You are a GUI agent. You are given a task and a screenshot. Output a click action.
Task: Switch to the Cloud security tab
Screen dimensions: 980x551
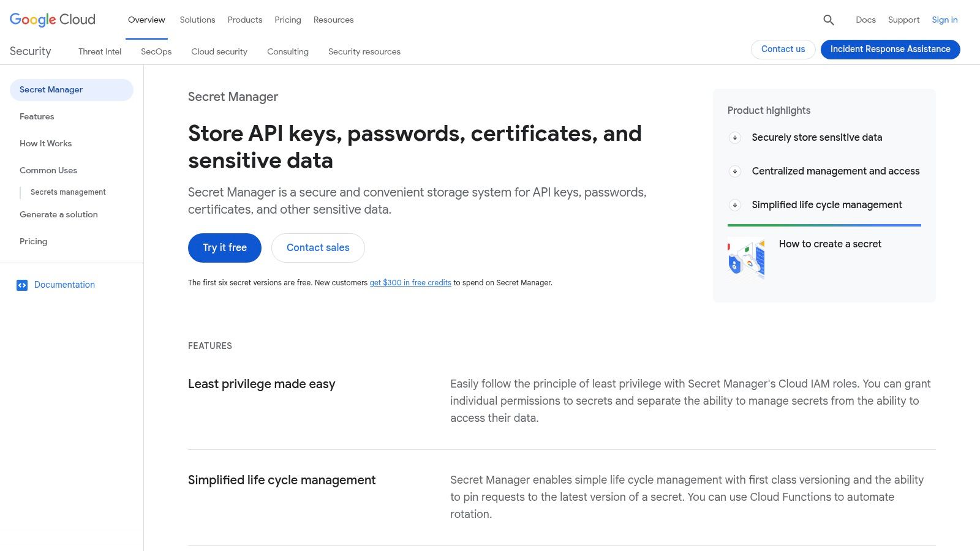[219, 51]
